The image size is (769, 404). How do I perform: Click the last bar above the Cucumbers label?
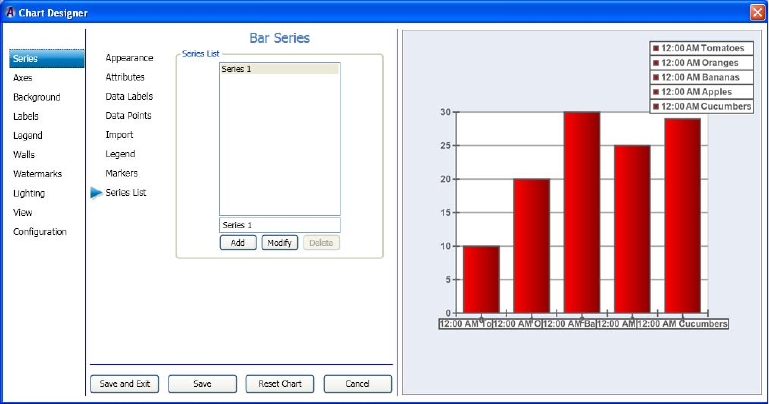pyautogui.click(x=683, y=216)
